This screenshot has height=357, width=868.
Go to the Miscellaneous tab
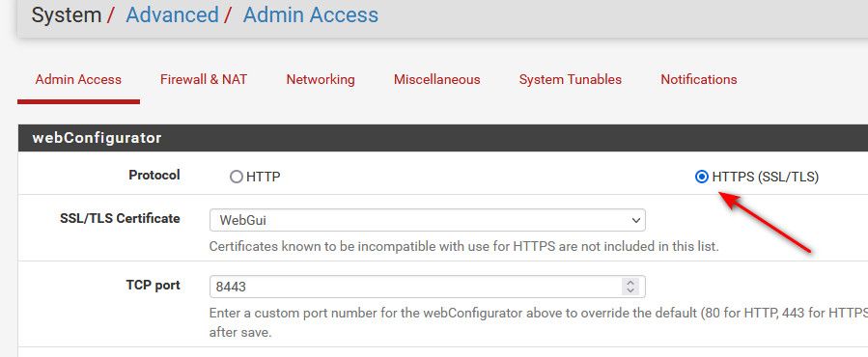pyautogui.click(x=436, y=79)
